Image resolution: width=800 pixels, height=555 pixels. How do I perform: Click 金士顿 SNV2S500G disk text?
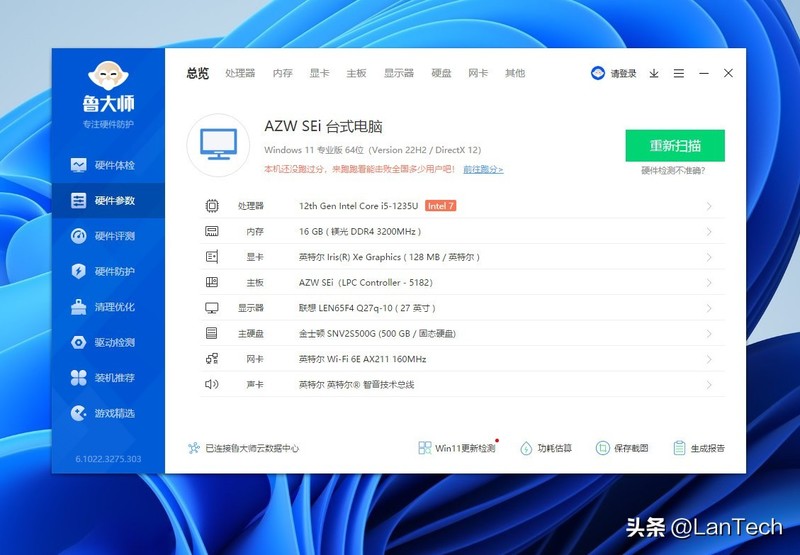(377, 334)
